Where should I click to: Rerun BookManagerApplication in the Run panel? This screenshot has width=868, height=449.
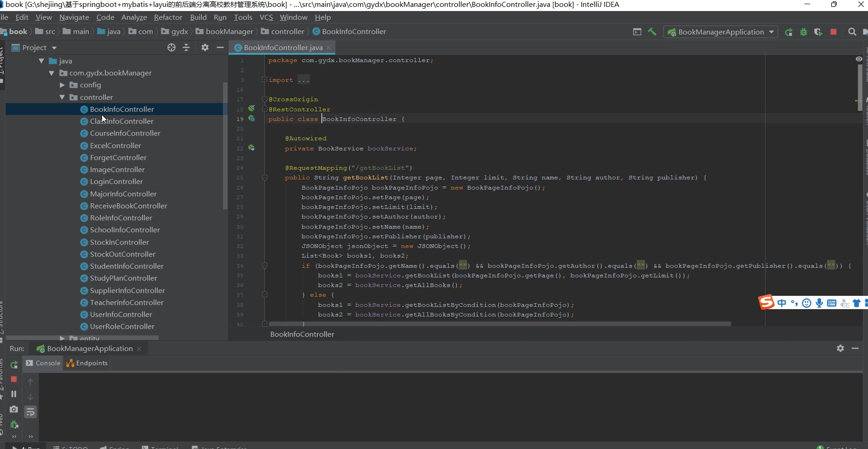(14, 365)
